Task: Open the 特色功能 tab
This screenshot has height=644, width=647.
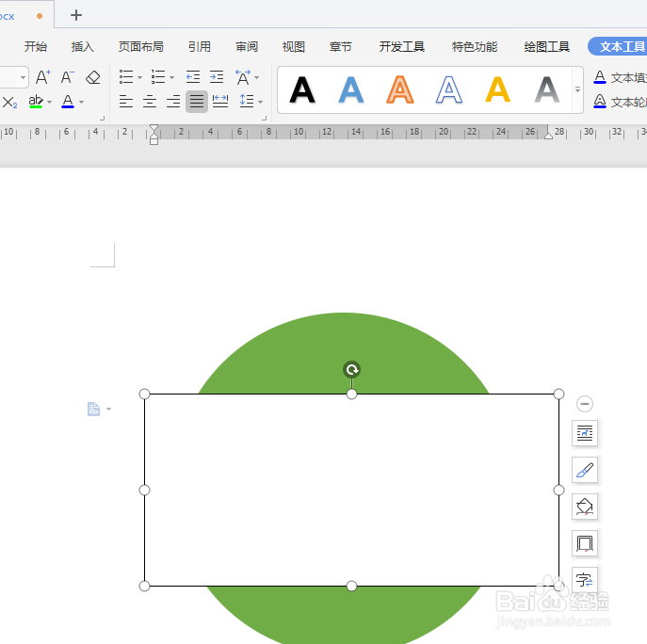Action: pyautogui.click(x=475, y=47)
